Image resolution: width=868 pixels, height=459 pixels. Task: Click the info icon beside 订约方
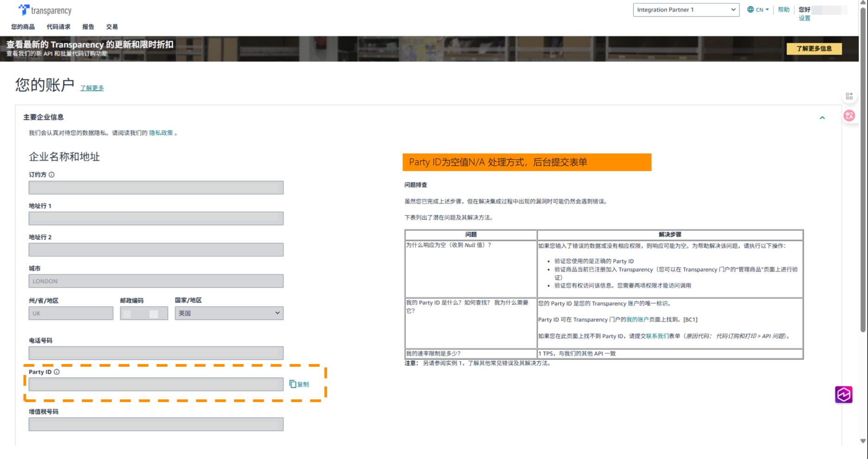tap(52, 175)
